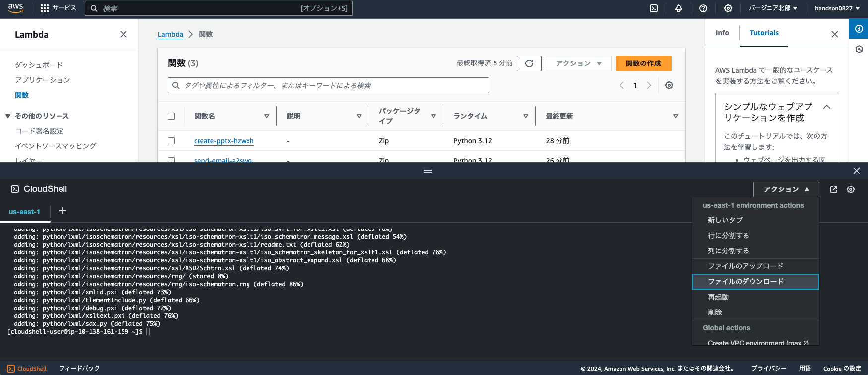Click the Zip package type cell for create-pptx-hzwxh
This screenshot has height=375, width=868.
[384, 141]
